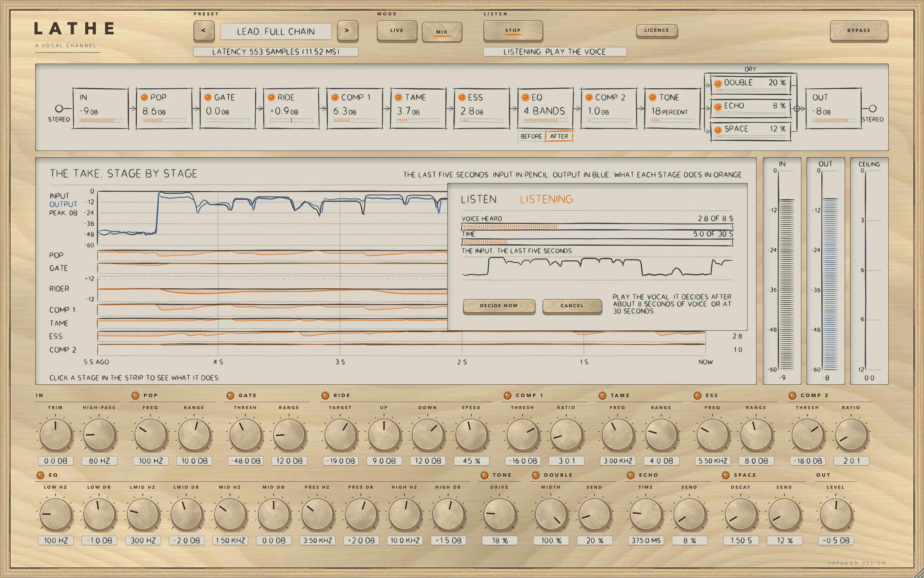The height and width of the screenshot is (578, 924).
Task: Toggle the ECHO effect dot in the strip
Action: (717, 107)
